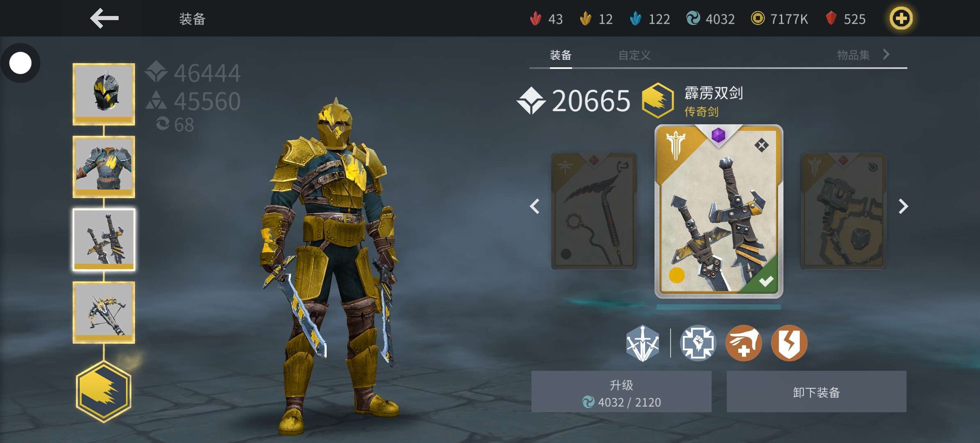Expand the 物品集 collection arrow

[886, 54]
